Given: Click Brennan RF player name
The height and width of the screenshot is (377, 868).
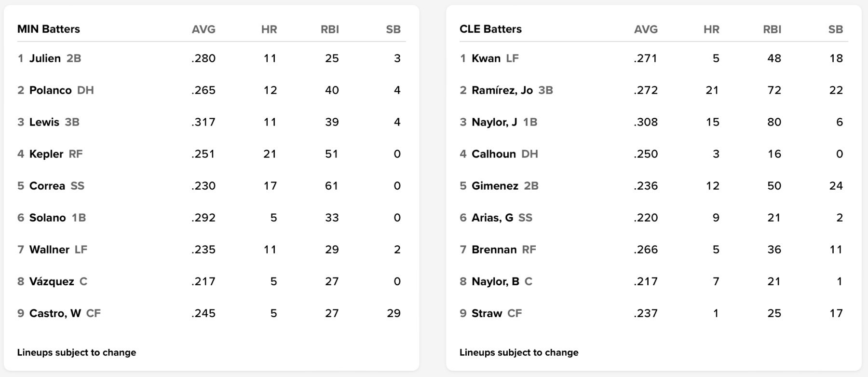Looking at the screenshot, I should 494,250.
